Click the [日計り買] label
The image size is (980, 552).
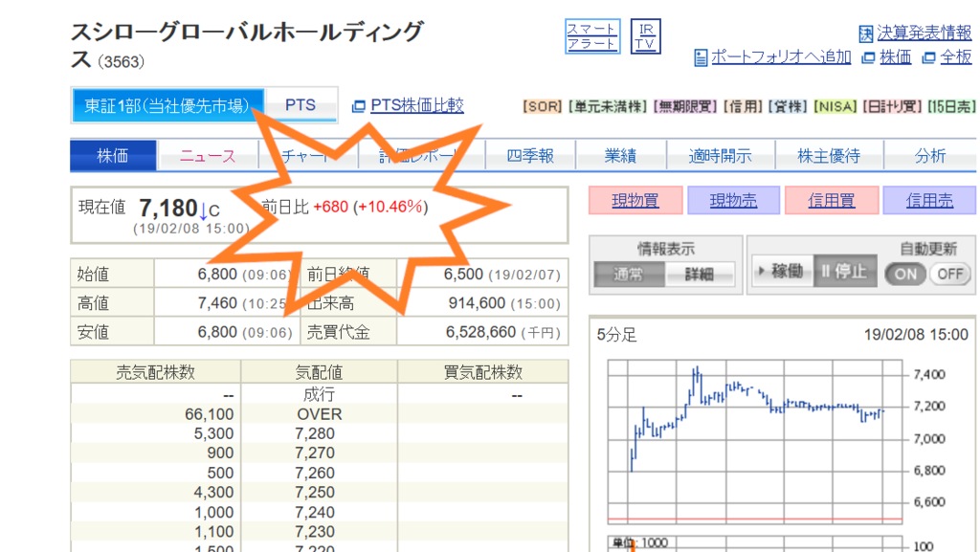[893, 107]
